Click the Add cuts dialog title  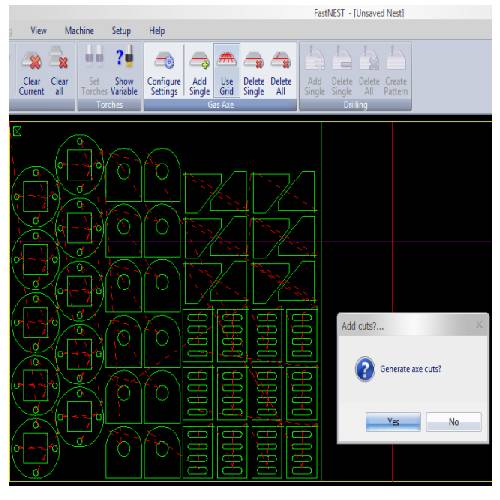point(363,326)
